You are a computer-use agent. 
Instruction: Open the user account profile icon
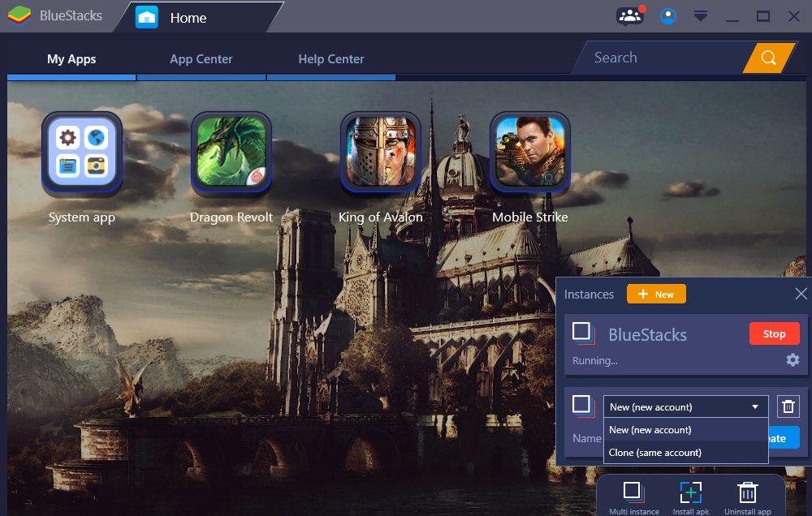(668, 16)
